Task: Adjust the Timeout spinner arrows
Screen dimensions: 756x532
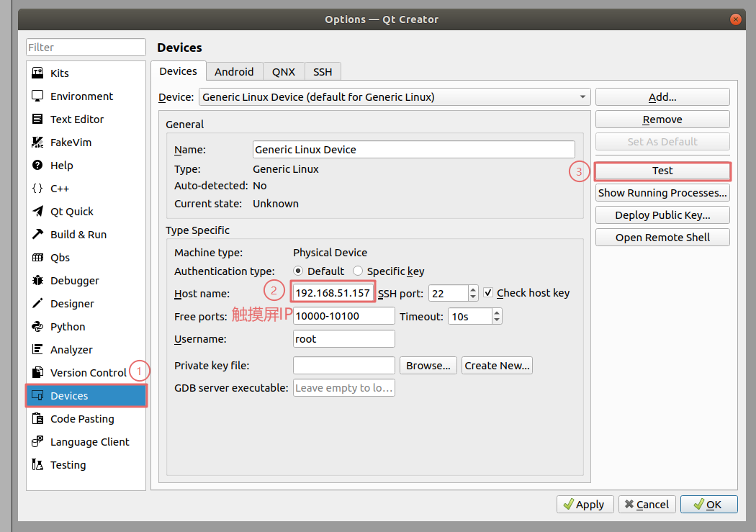Action: click(497, 316)
